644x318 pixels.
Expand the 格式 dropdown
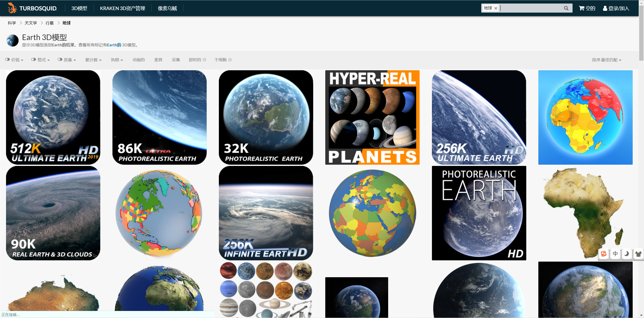(x=44, y=60)
